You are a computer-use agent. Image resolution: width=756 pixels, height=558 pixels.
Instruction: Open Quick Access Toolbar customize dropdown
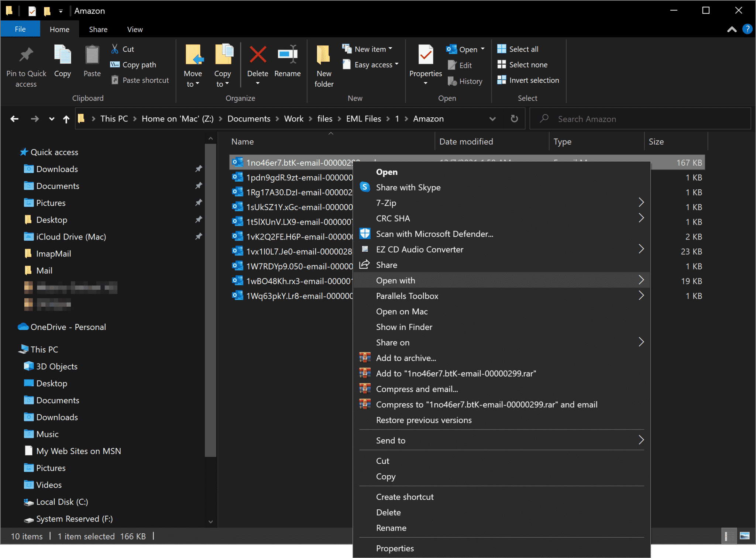tap(61, 11)
